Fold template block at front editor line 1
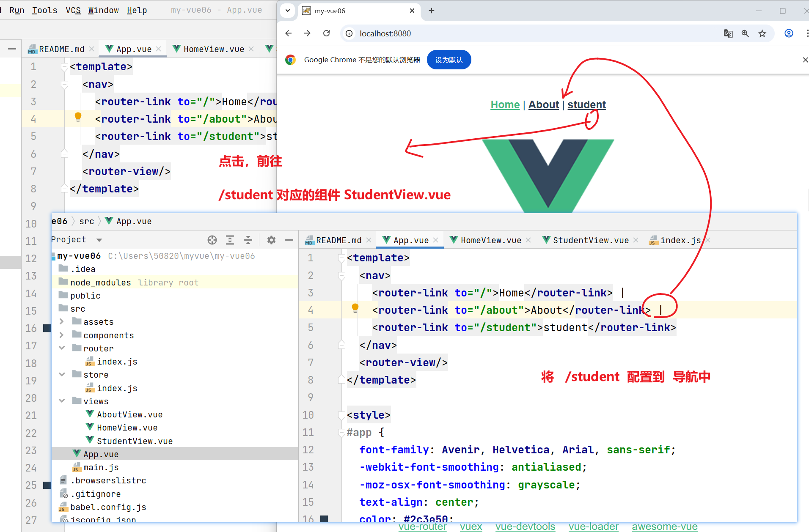The height and width of the screenshot is (532, 809). click(341, 258)
